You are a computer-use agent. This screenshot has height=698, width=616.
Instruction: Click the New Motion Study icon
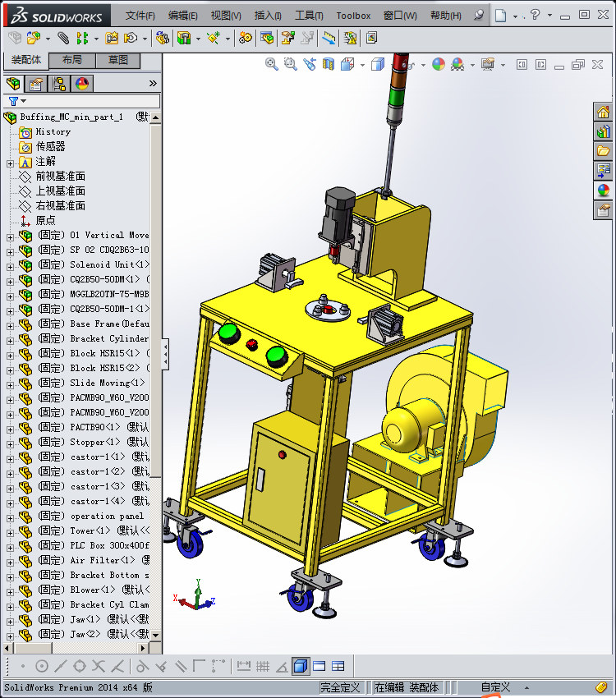click(x=245, y=39)
